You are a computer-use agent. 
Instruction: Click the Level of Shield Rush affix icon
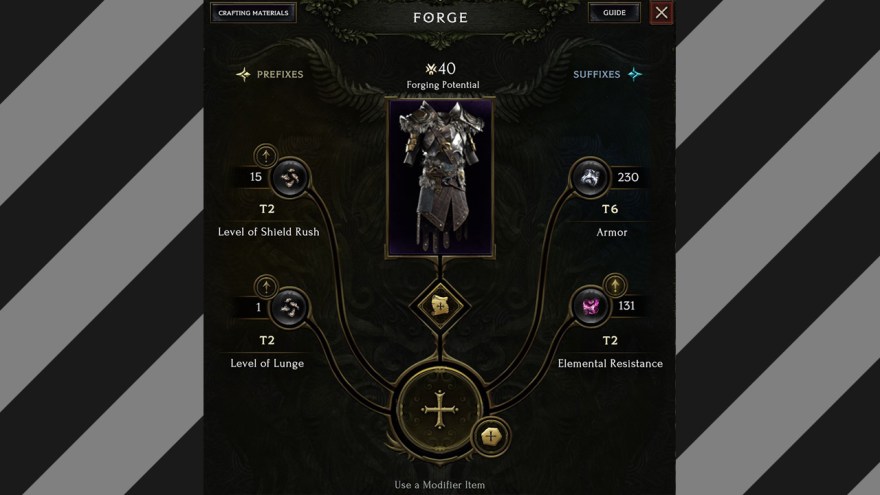(x=290, y=178)
